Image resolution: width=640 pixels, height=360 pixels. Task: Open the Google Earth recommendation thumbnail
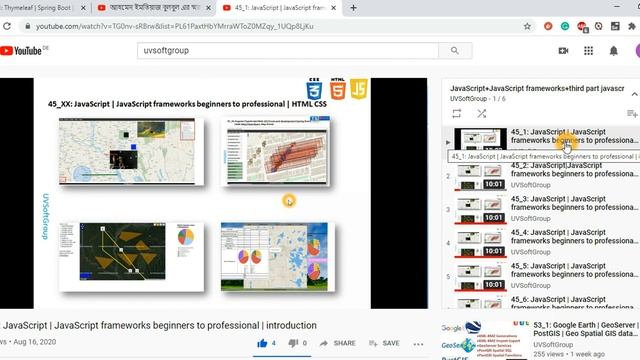click(485, 340)
